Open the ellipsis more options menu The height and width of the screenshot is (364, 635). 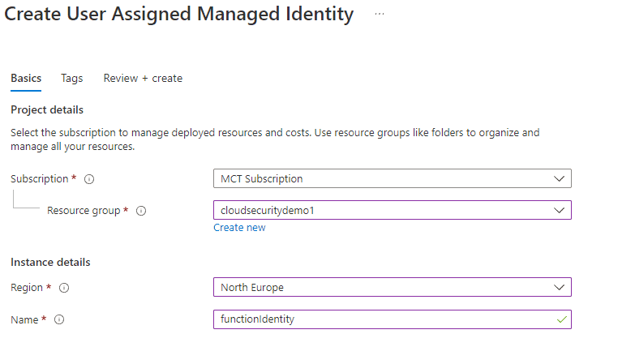(x=379, y=14)
